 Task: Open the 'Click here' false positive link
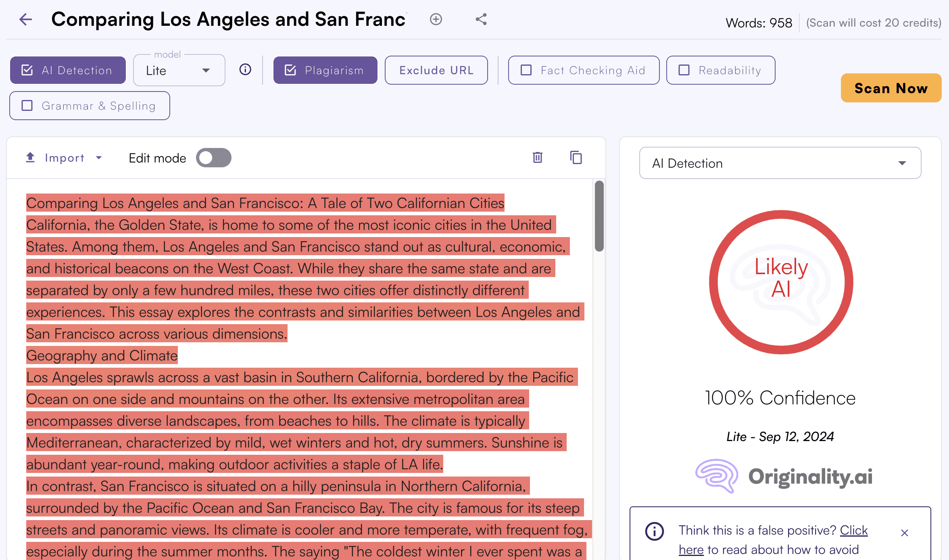[853, 531]
